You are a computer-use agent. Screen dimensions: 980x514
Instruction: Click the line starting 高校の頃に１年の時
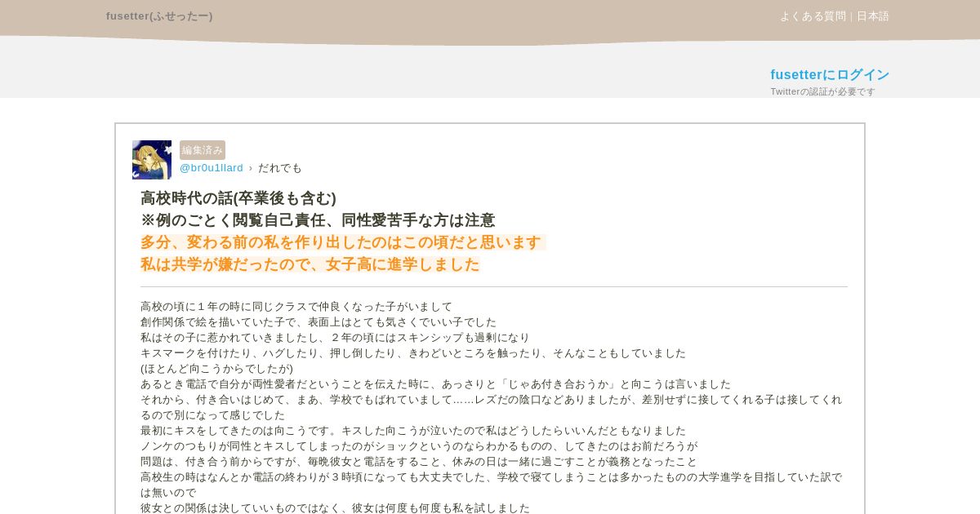296,307
